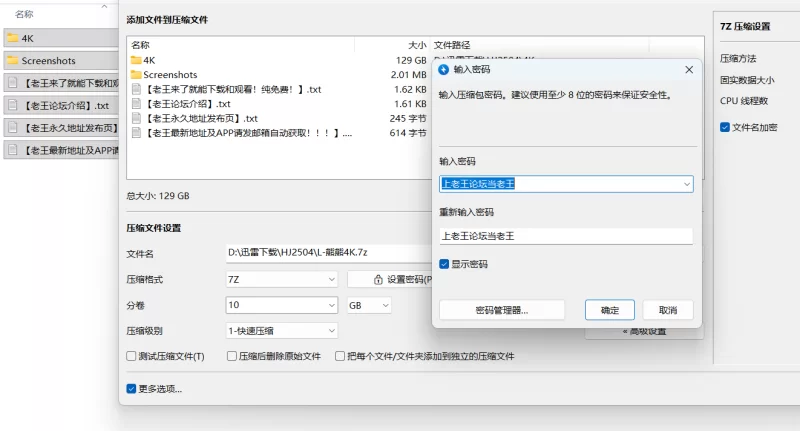Select the 【老王最新地址及APP请发邮箱自动获取】 row in the archive list
Image resolution: width=800 pixels, height=431 pixels.
[x=279, y=133]
